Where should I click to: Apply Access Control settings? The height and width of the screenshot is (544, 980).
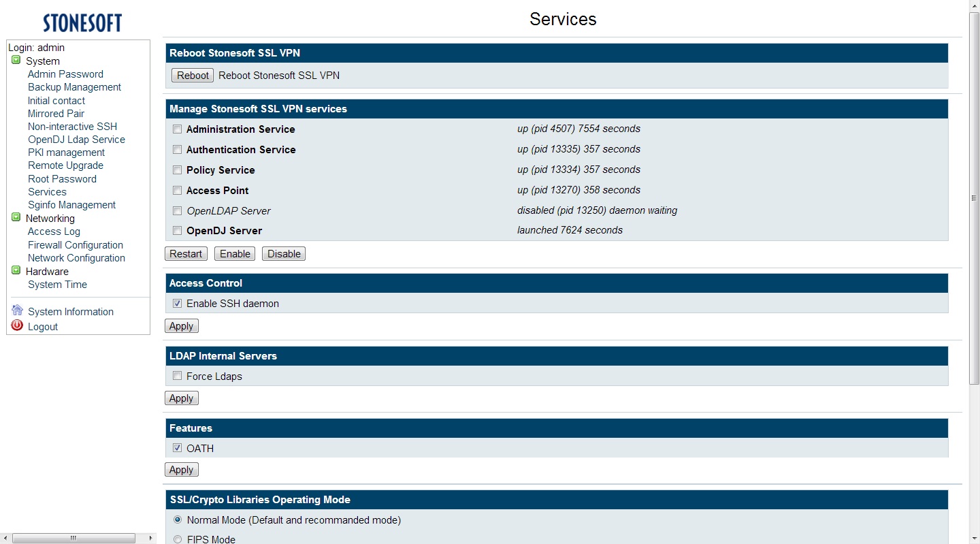(x=182, y=326)
